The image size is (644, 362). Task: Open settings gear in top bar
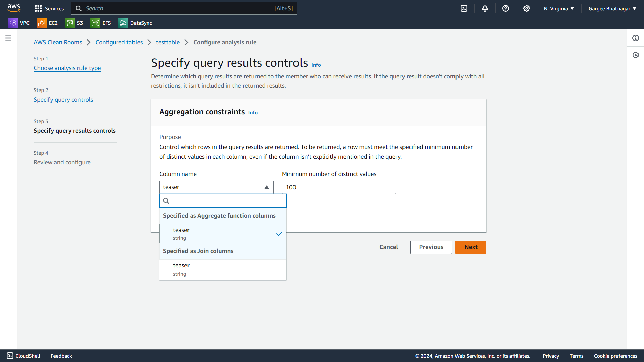tap(527, 9)
